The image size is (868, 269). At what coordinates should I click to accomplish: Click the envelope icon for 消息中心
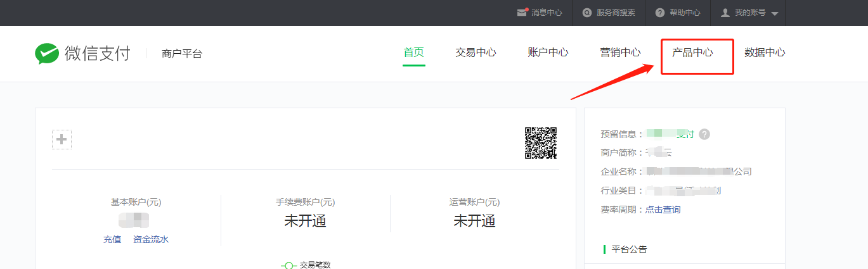click(x=522, y=12)
